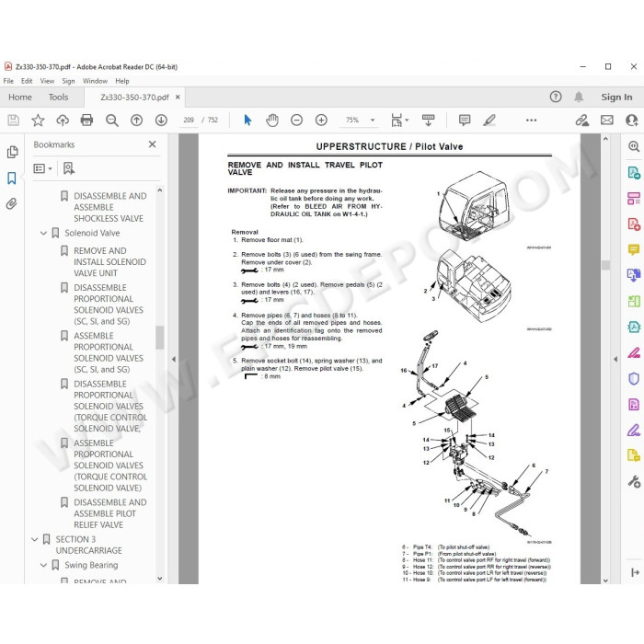Screen dimensions: 644x644
Task: Click Sign In
Action: [616, 98]
